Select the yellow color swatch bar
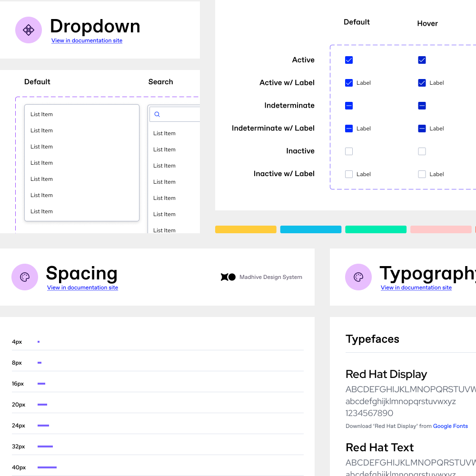 click(x=246, y=229)
